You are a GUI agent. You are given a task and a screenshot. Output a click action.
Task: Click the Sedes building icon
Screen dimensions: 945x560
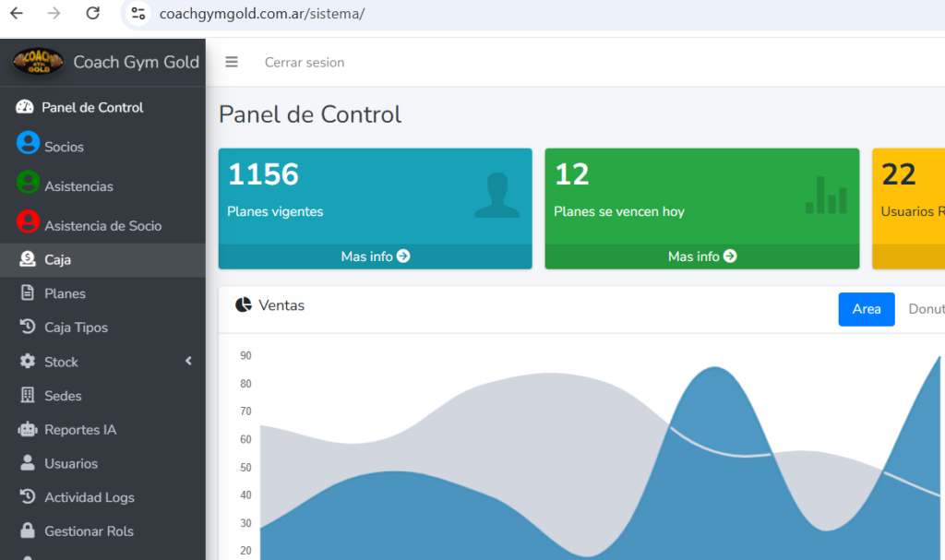(28, 396)
